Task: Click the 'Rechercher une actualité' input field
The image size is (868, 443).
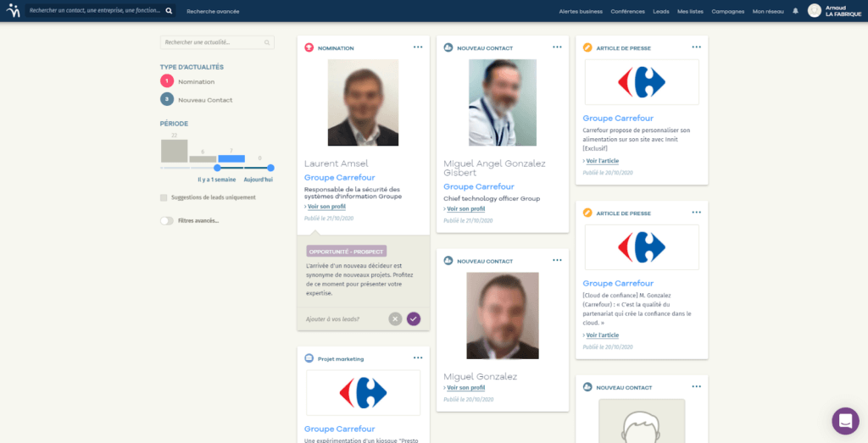Action: click(x=213, y=42)
